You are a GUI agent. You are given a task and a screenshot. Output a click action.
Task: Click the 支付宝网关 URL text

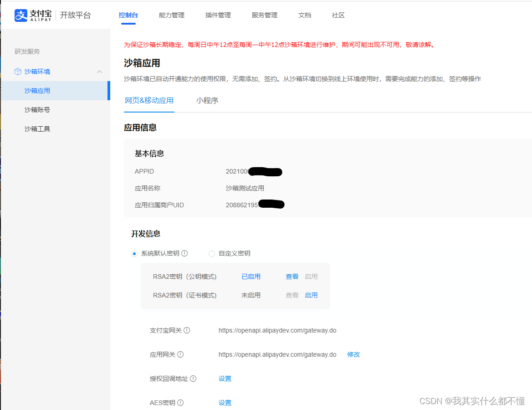(x=277, y=330)
